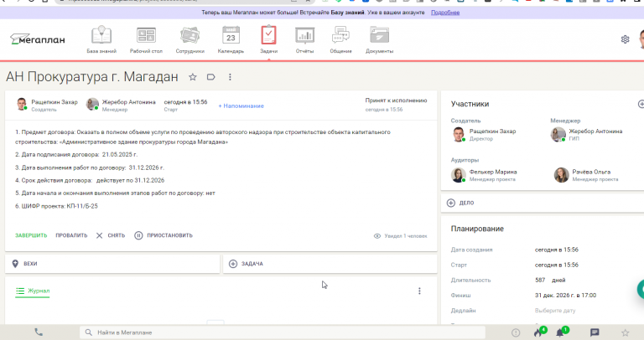Toggle the tag label icon next to title
The image size is (644, 340).
pos(211,77)
